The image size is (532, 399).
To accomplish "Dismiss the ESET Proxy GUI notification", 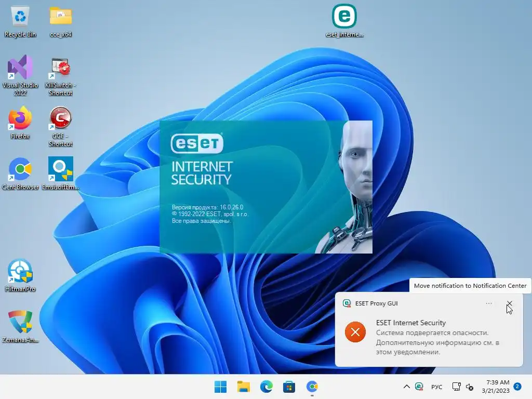I will pos(509,303).
